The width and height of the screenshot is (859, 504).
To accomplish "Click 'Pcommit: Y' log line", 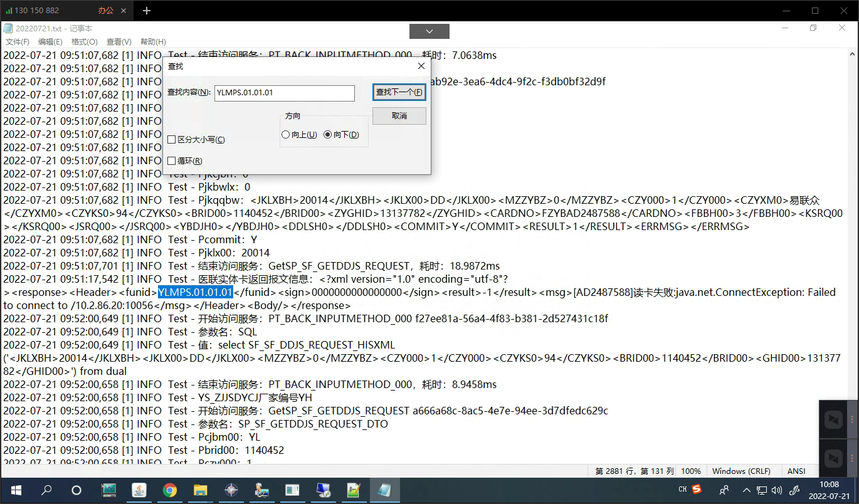I will click(x=130, y=239).
